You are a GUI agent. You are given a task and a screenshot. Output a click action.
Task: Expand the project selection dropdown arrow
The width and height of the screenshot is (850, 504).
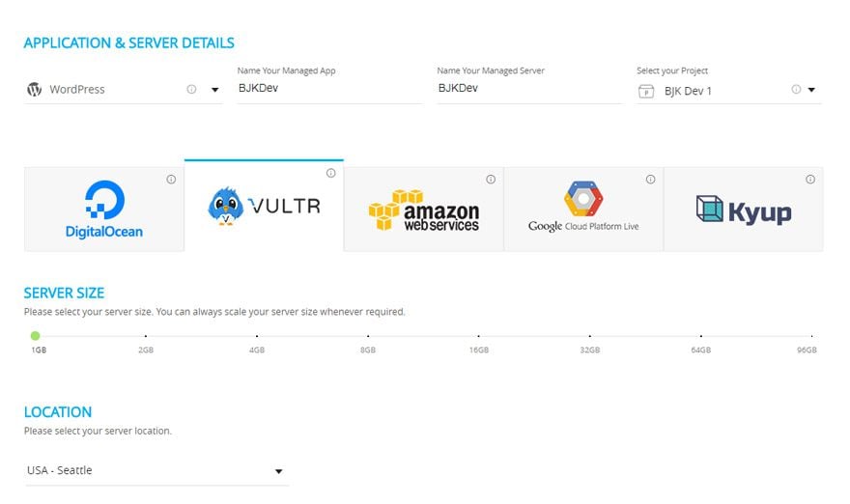pyautogui.click(x=811, y=91)
